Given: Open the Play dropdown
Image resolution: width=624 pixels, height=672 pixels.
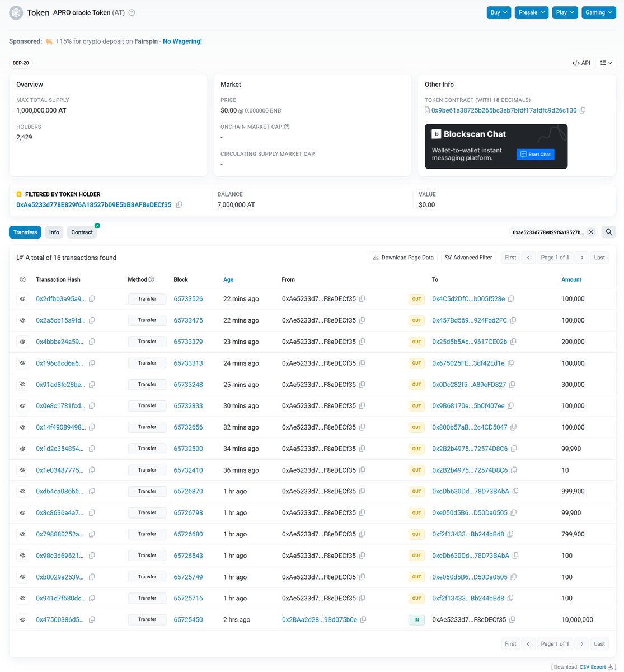Looking at the screenshot, I should point(565,12).
